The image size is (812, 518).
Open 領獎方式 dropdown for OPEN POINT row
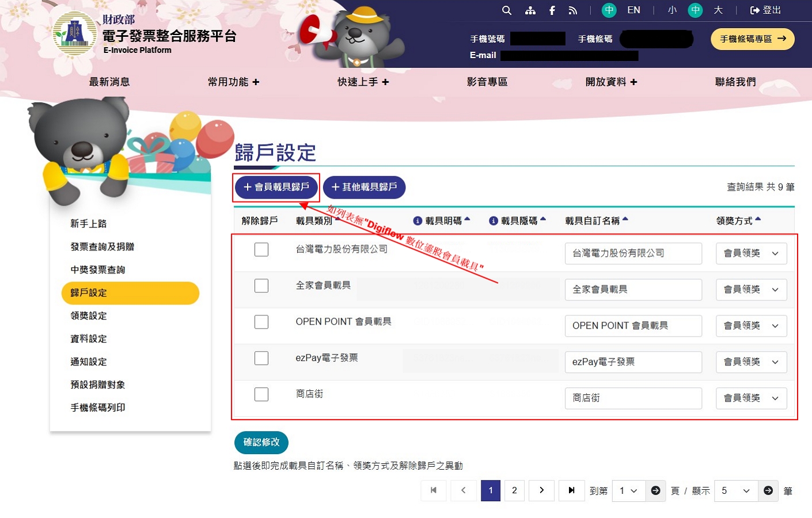click(x=751, y=326)
